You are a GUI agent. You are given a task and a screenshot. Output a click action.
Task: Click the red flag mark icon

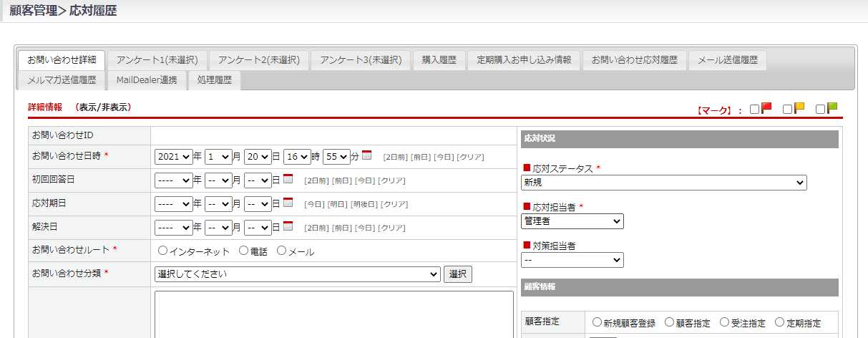766,109
